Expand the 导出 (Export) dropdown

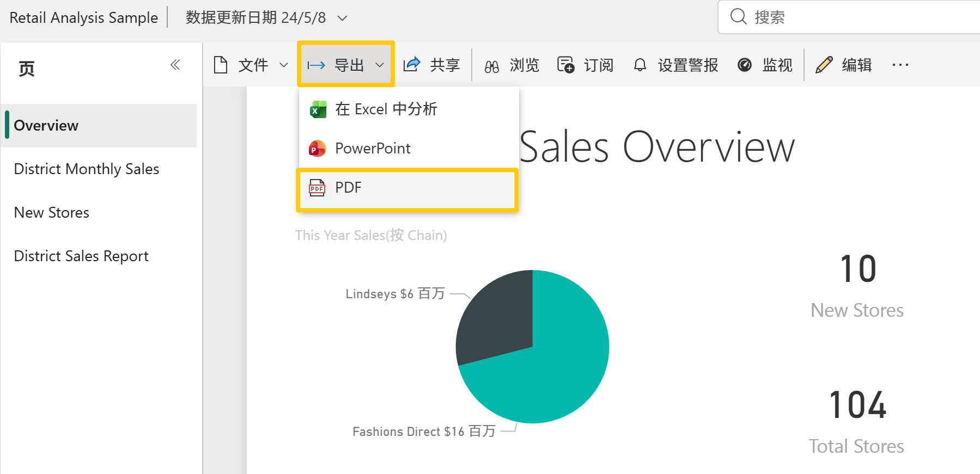380,64
